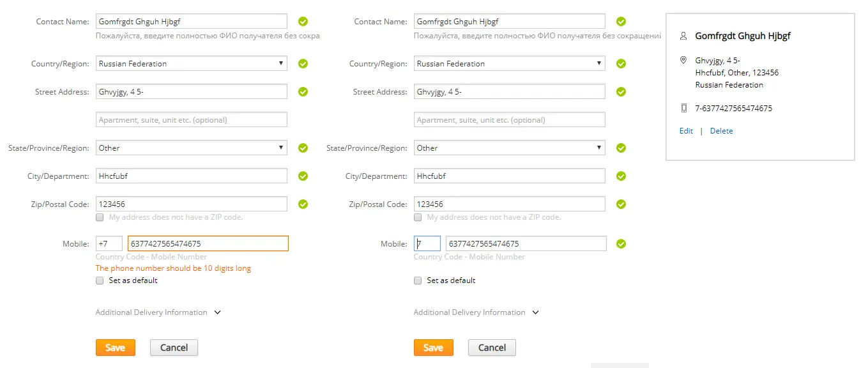Focus left City/Department field Hhcfubf
Image resolution: width=868 pixels, height=368 pixels.
pos(192,176)
